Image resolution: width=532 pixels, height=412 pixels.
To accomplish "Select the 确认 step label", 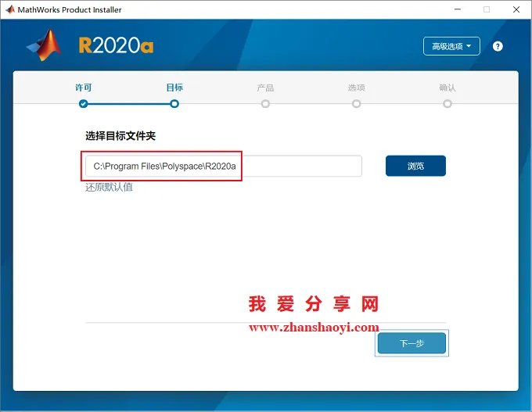I will [448, 88].
